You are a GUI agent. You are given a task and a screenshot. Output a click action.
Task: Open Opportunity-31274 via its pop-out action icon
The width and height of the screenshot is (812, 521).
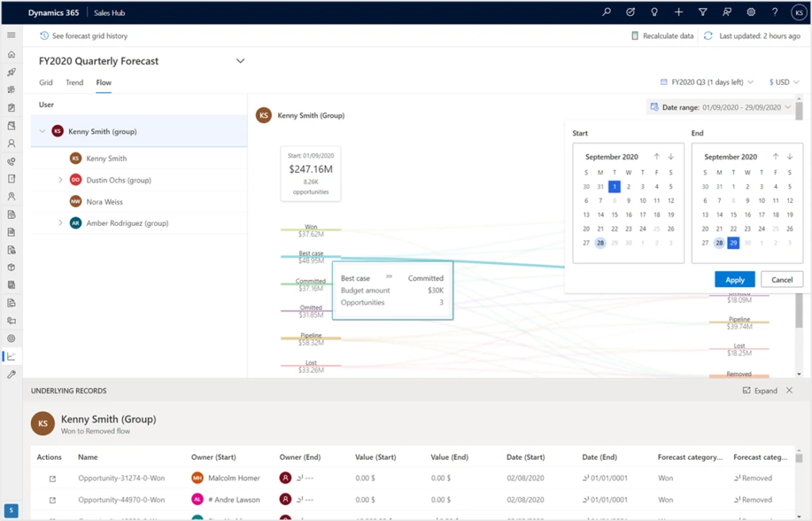pos(54,478)
